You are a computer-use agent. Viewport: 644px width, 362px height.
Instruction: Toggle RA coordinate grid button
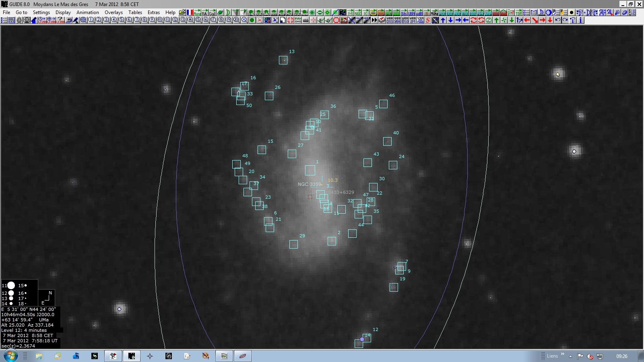click(204, 12)
